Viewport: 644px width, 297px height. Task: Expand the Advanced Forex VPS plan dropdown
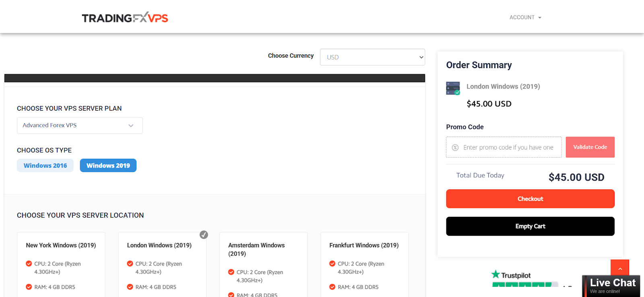click(80, 125)
